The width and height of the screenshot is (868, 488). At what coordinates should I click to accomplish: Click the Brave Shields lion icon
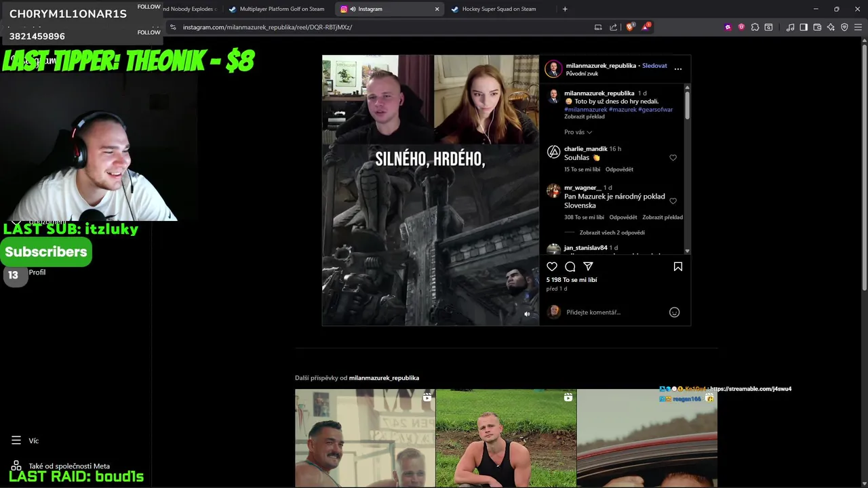click(x=630, y=27)
